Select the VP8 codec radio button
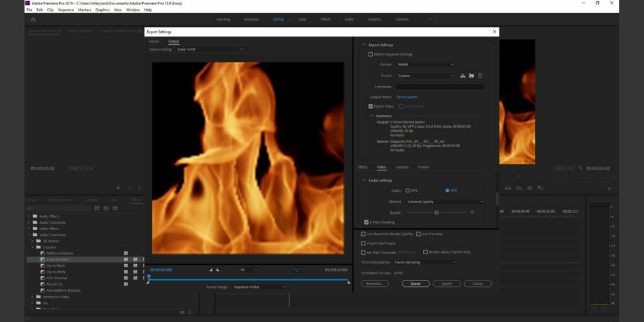 (x=408, y=191)
